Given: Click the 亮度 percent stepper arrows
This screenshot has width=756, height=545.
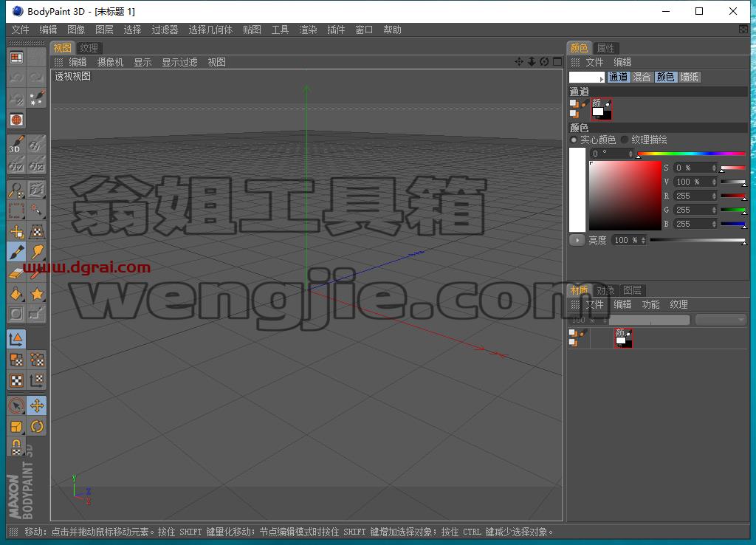Looking at the screenshot, I should tap(643, 240).
